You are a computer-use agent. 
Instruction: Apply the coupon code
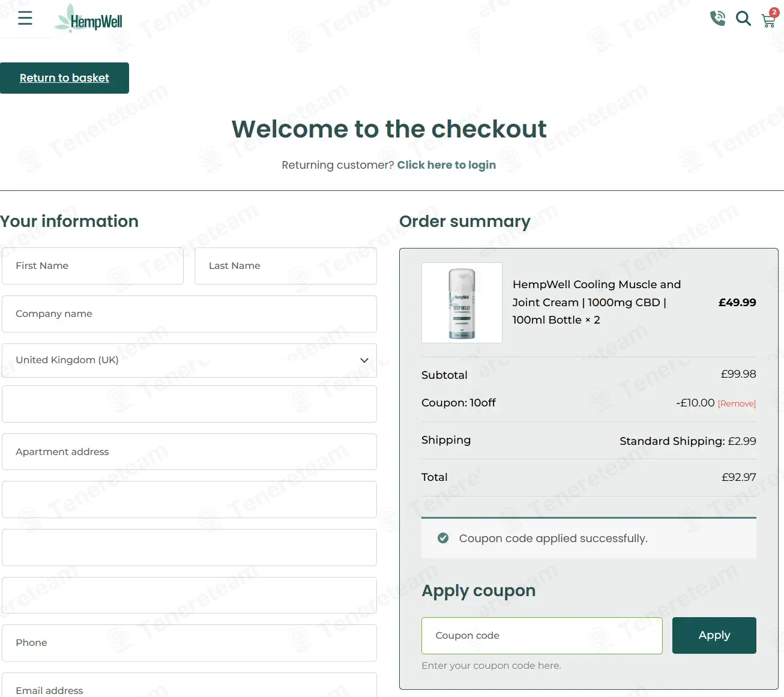click(714, 635)
